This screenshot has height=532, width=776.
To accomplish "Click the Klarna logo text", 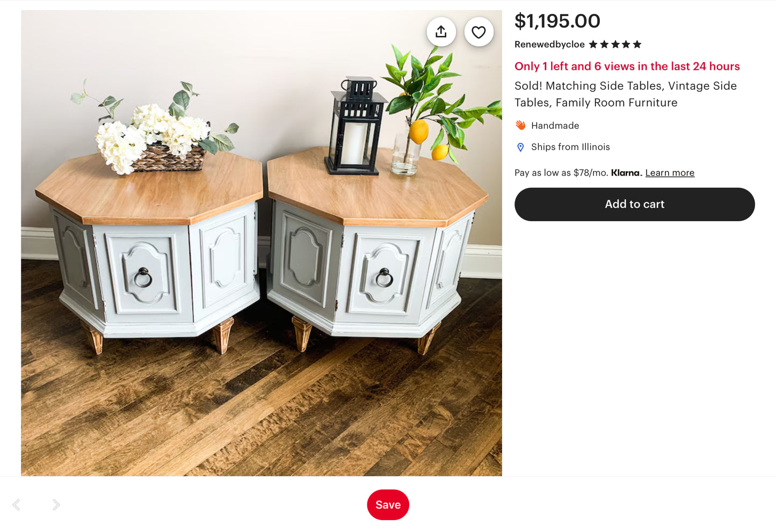I will (626, 173).
